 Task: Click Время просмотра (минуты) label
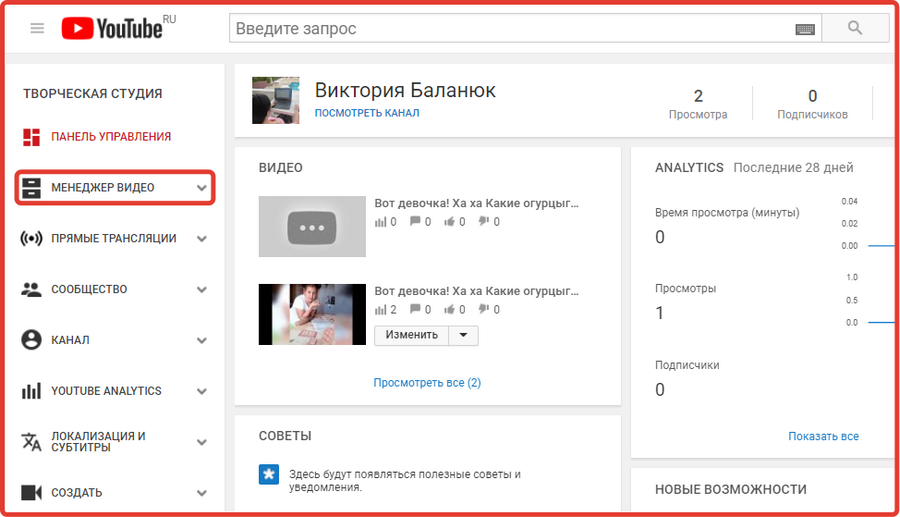(727, 212)
